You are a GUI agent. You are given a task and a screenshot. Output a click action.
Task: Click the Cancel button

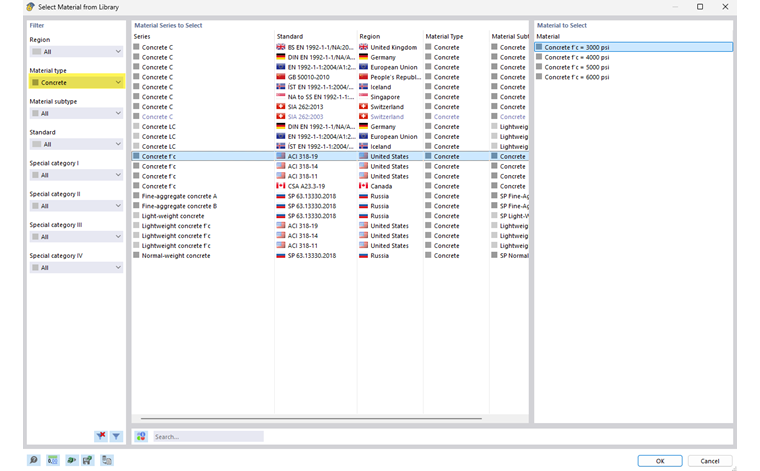point(710,461)
